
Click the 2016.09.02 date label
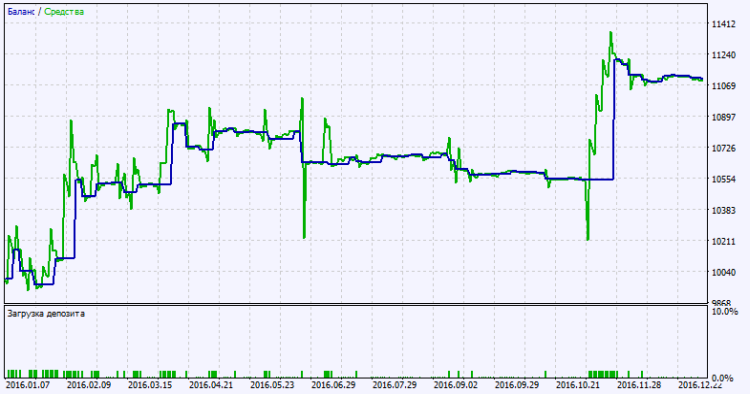(456, 385)
